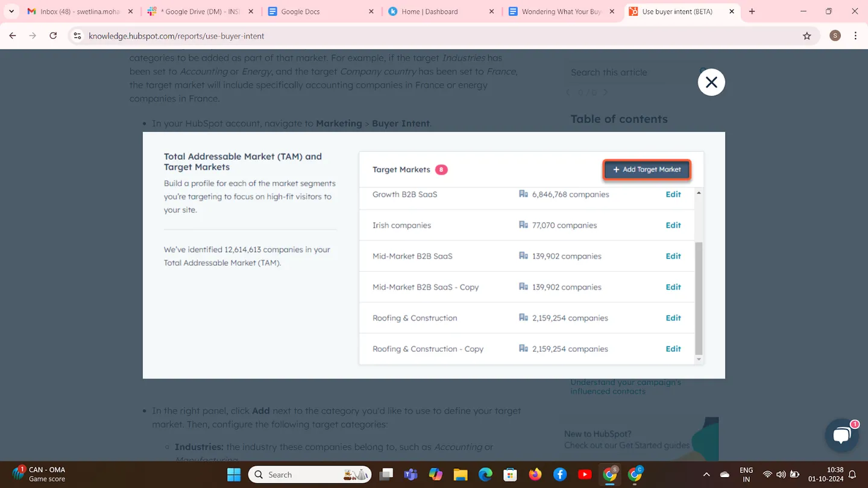Open Task View on the taskbar
868x488 pixels.
click(x=386, y=475)
